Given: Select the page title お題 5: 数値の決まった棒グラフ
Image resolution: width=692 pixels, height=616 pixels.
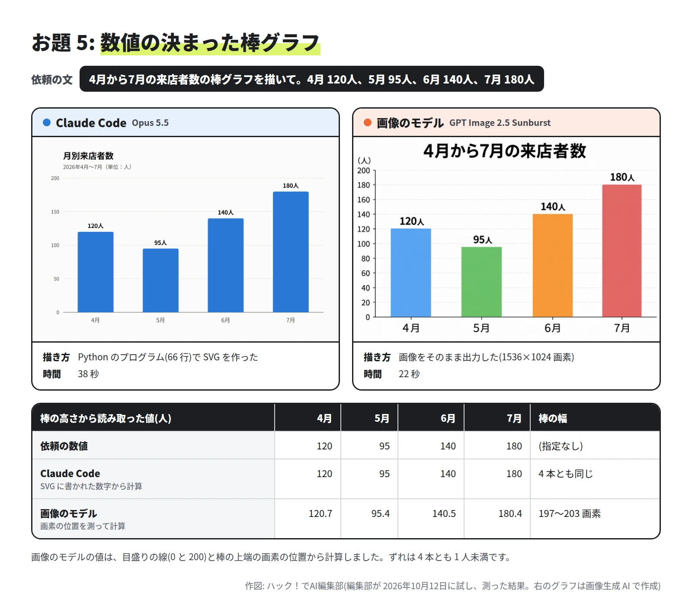Looking at the screenshot, I should [x=176, y=43].
